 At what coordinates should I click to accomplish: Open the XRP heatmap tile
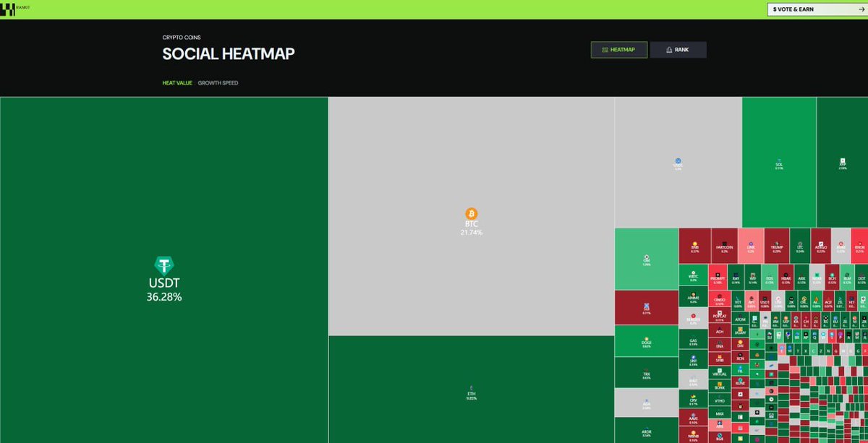(x=842, y=162)
